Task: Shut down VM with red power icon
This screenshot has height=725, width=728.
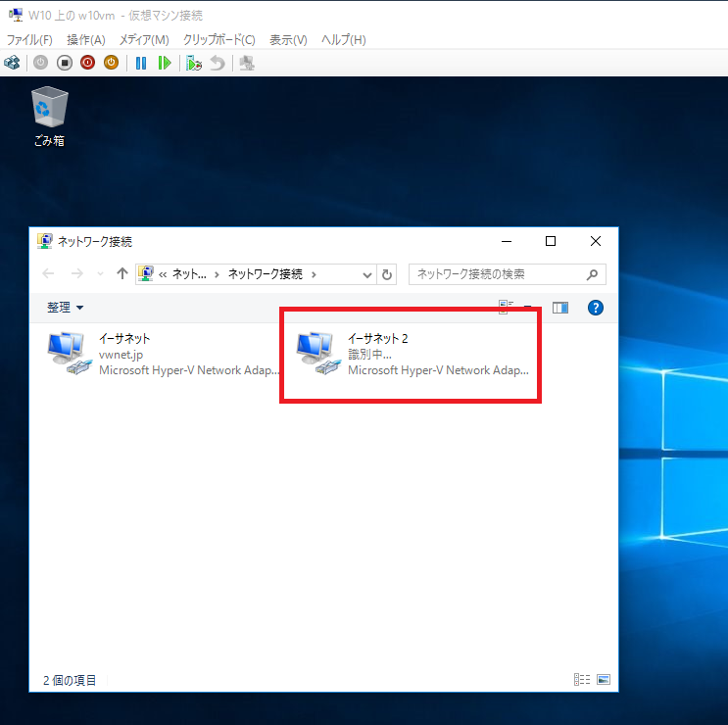Action: click(87, 63)
